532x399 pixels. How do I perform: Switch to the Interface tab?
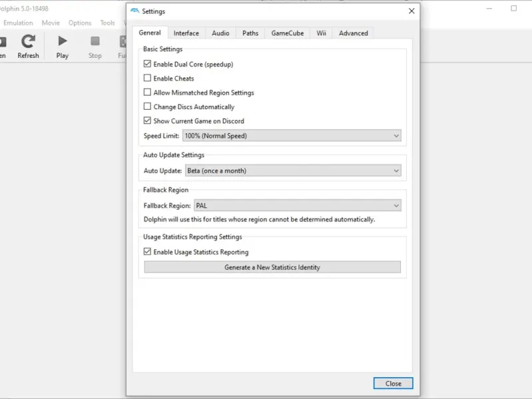[x=186, y=33]
